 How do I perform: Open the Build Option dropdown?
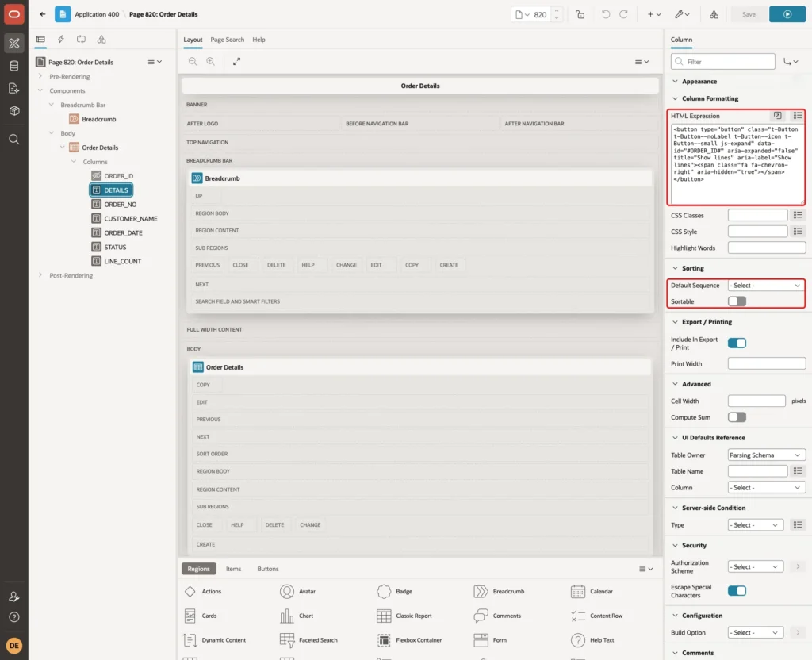point(756,632)
